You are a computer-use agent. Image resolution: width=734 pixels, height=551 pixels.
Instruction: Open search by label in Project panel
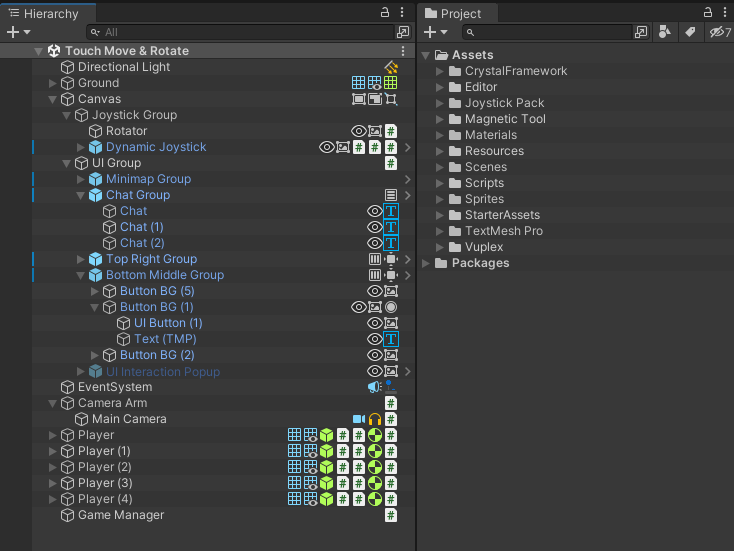click(x=690, y=32)
